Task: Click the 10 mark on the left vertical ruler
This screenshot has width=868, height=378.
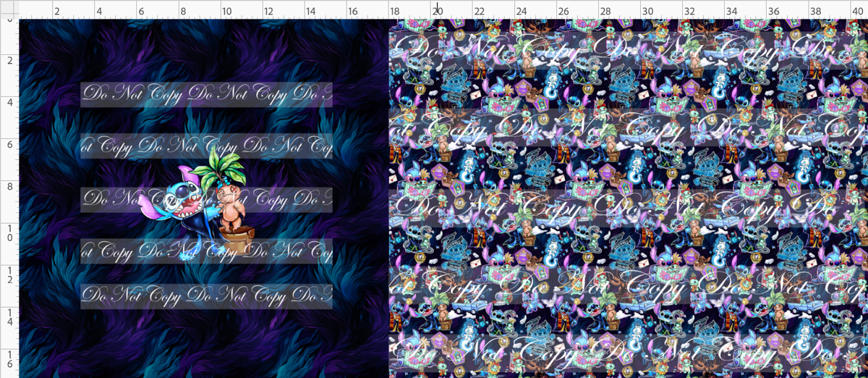Action: click(x=10, y=233)
